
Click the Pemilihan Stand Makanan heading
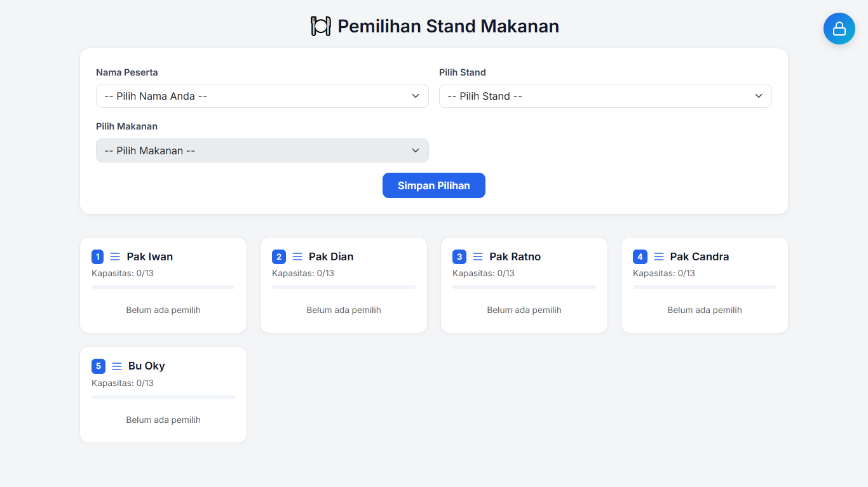448,26
